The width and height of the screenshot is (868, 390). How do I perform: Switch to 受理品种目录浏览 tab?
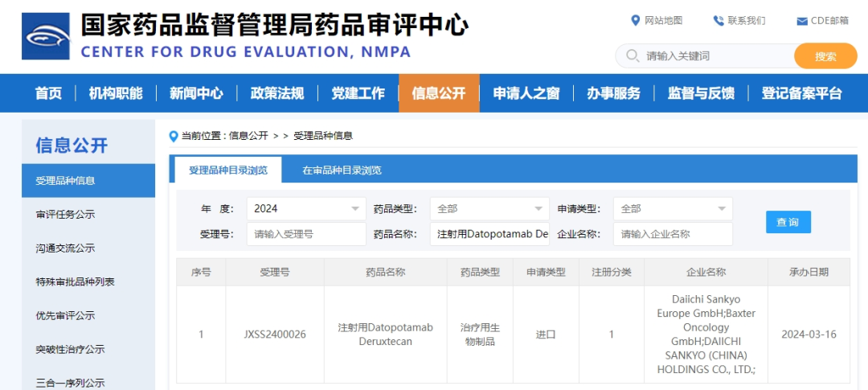click(x=228, y=170)
